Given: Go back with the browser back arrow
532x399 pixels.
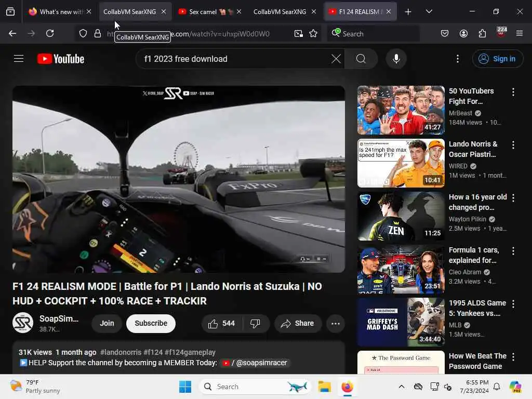Looking at the screenshot, I should point(12,33).
